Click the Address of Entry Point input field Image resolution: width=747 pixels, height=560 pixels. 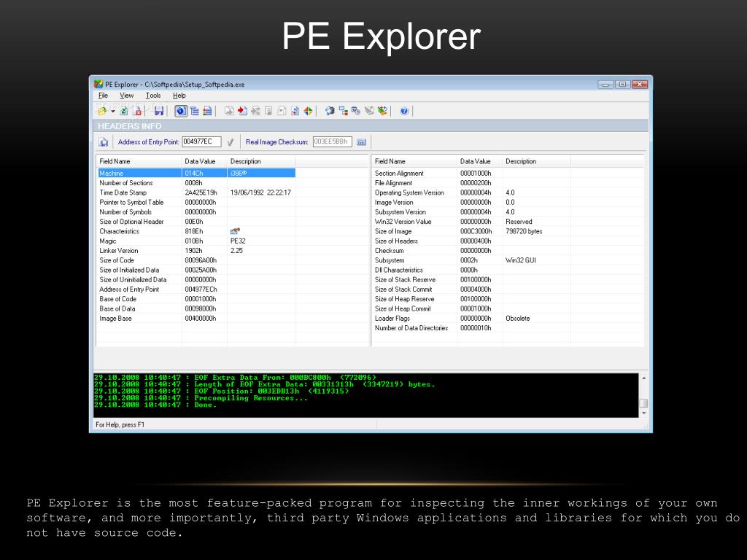(x=201, y=142)
